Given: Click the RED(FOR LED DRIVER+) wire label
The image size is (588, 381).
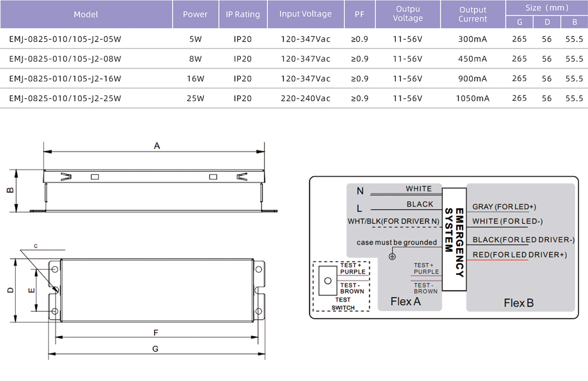Looking at the screenshot, I should point(519,255).
